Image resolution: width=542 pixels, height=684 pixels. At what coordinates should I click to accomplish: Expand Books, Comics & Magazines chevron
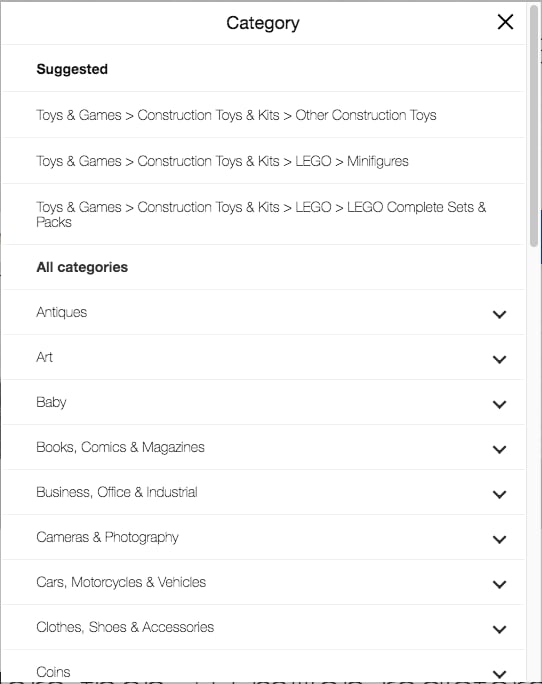(x=499, y=449)
